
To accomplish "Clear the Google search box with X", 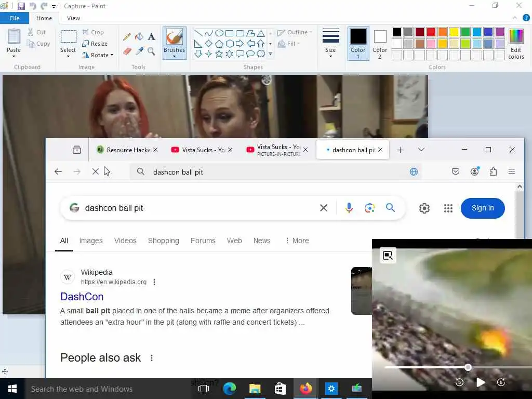I will click(x=324, y=208).
